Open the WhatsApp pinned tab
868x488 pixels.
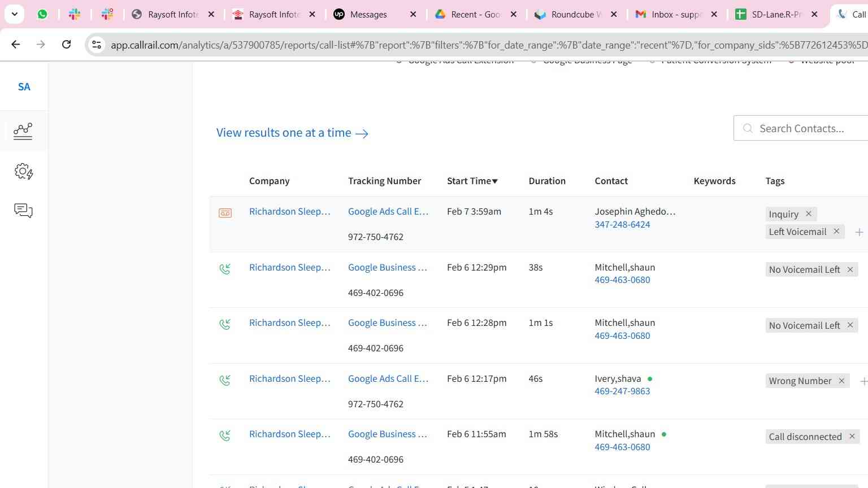pos(42,14)
